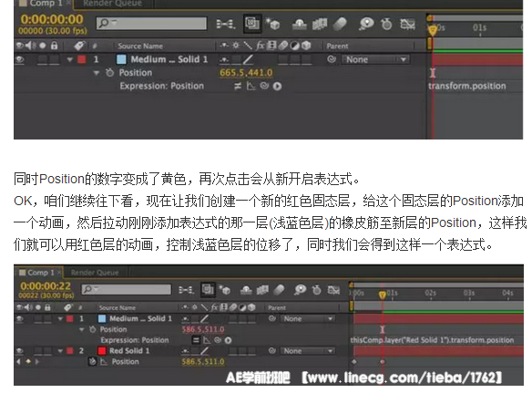Click Position stopwatch in the 0:00:00:00 timeline
The width and height of the screenshot is (532, 393).
pos(109,72)
